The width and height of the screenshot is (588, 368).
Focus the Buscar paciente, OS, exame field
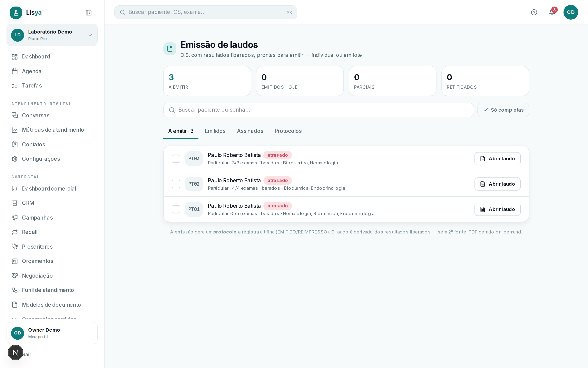(x=206, y=12)
